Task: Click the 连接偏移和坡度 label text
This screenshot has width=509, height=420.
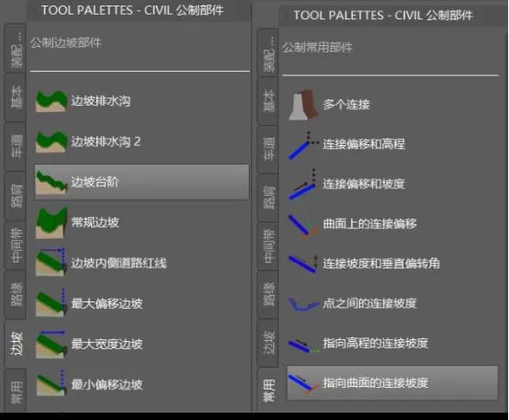Action: 364,184
